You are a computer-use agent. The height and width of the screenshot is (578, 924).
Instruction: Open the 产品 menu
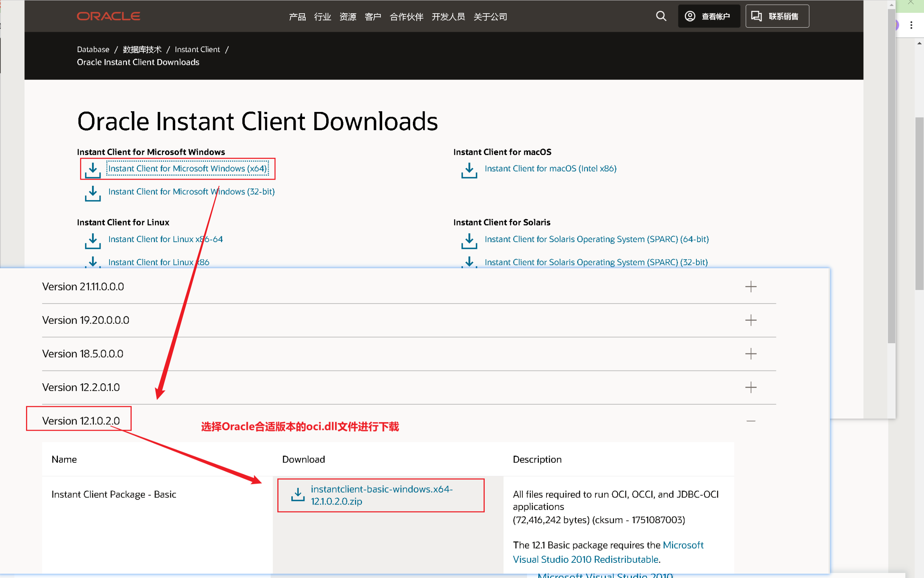297,17
